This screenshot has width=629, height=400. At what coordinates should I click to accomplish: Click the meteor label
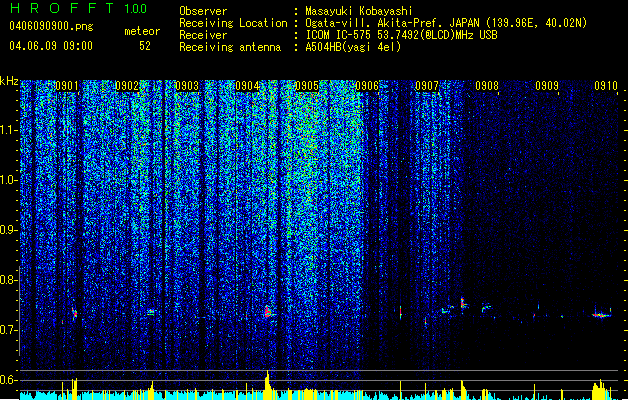click(142, 31)
